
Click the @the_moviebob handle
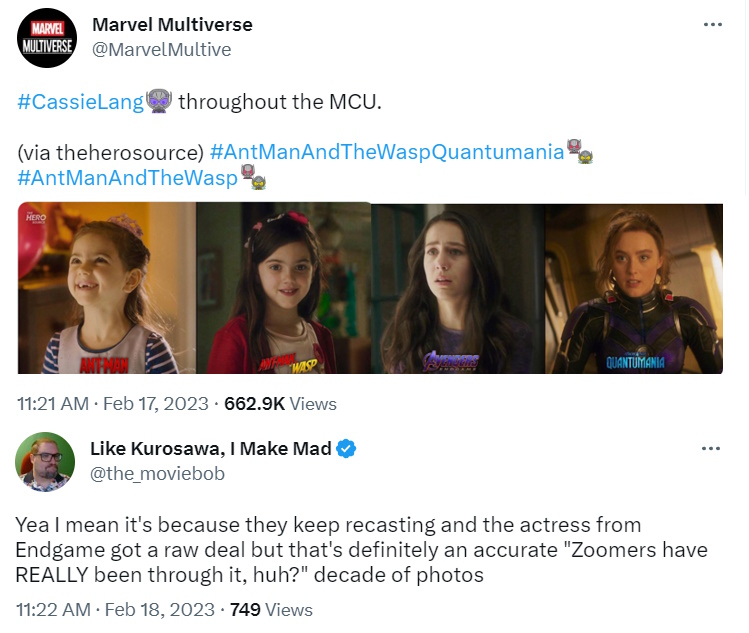point(157,473)
